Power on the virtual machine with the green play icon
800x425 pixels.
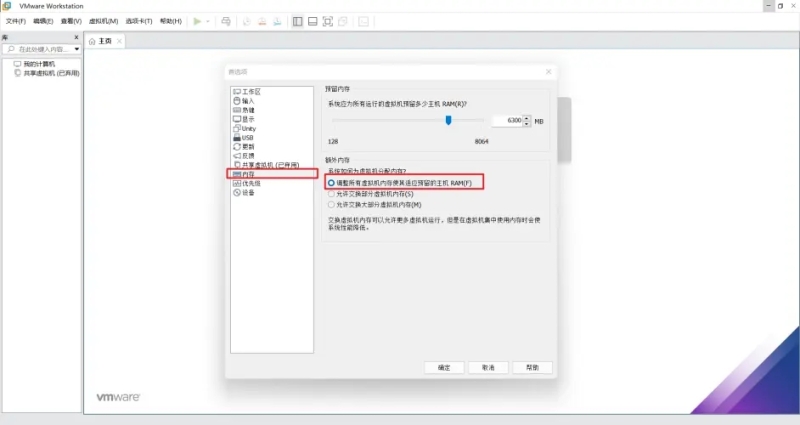click(197, 21)
